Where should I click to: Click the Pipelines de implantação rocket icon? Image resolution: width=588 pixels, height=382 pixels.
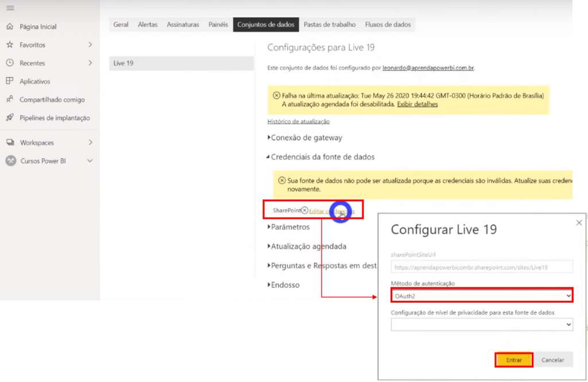[10, 118]
